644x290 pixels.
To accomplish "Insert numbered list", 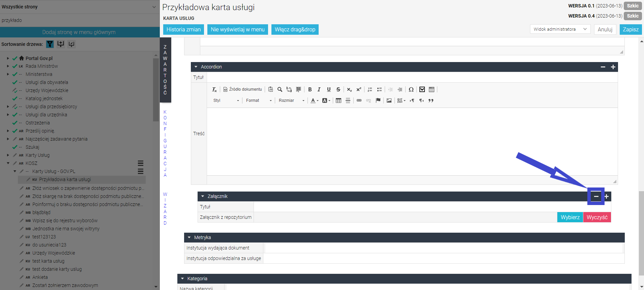I will coord(370,89).
